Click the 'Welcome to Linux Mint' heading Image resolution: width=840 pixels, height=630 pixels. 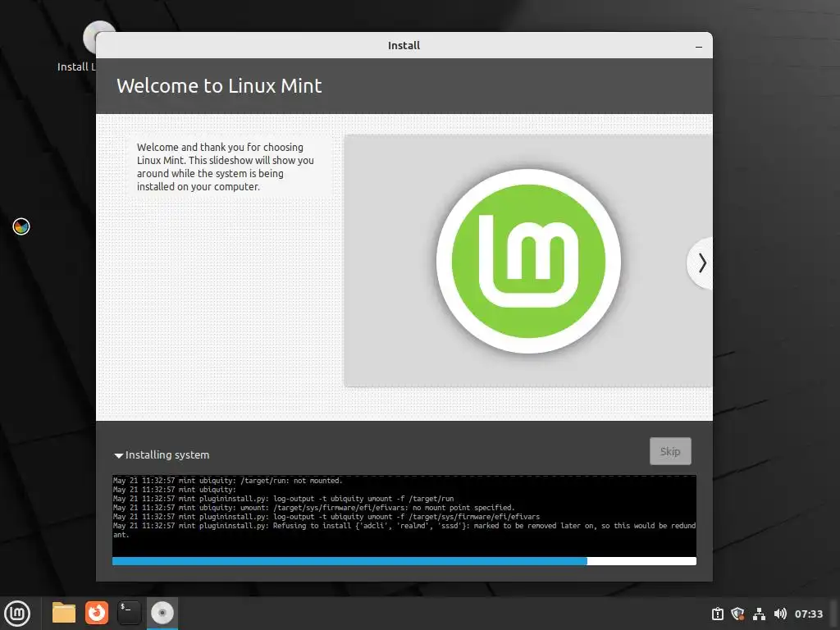click(x=219, y=85)
